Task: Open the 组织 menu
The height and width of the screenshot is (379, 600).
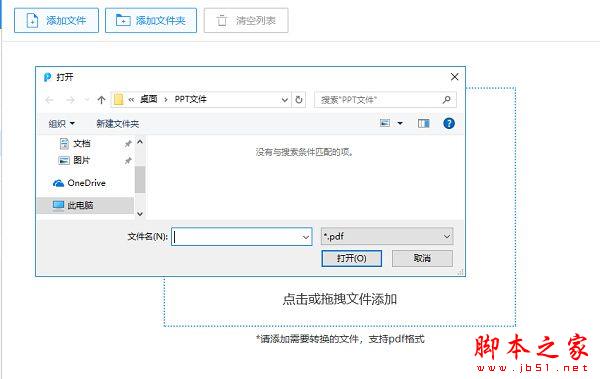Action: 61,124
